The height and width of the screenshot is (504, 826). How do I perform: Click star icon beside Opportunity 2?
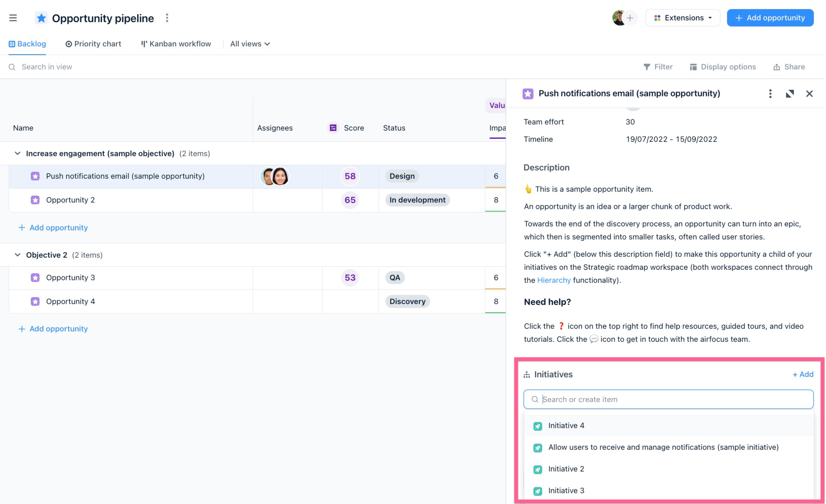[35, 200]
